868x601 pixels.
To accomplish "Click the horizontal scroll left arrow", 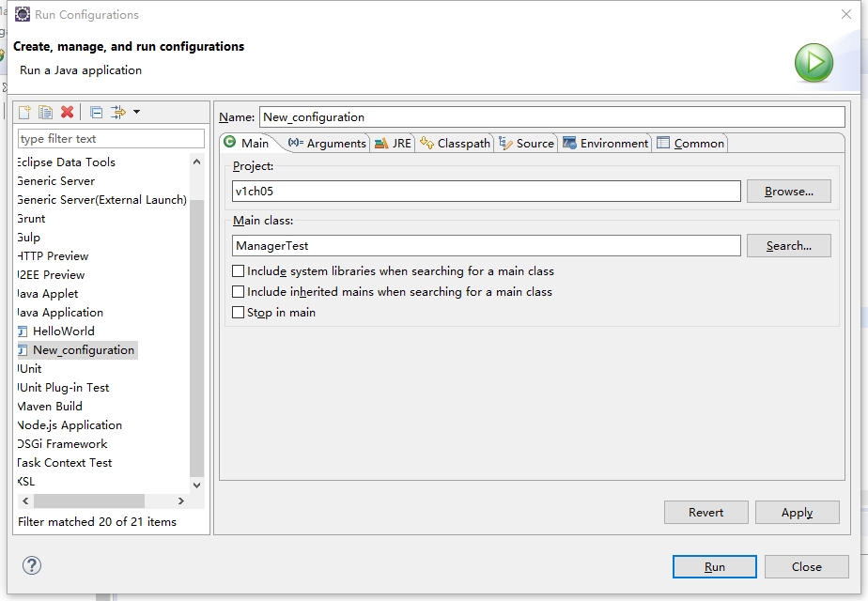I will (x=25, y=501).
